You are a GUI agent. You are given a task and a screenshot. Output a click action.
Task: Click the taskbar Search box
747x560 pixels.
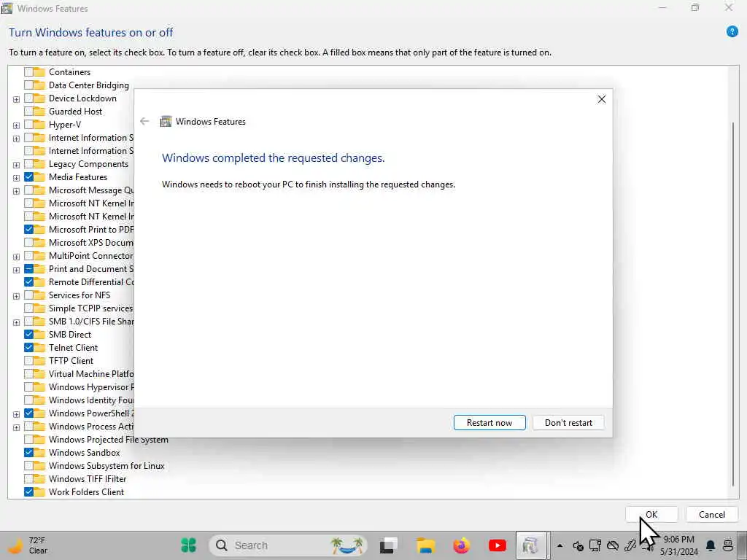tap(289, 545)
